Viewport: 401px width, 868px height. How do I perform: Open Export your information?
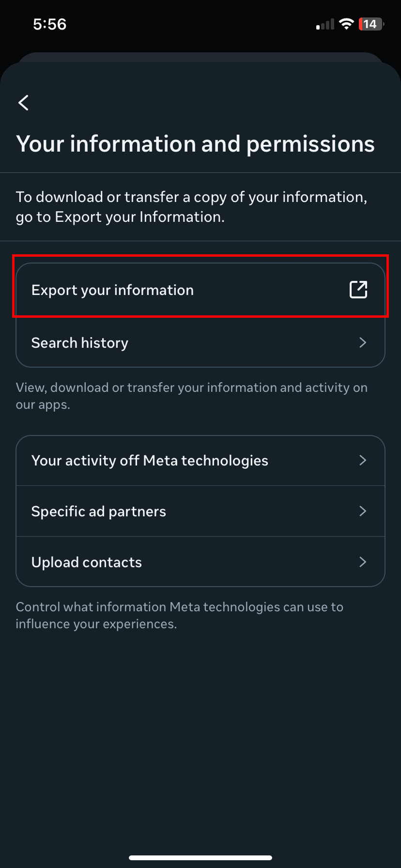point(112,290)
